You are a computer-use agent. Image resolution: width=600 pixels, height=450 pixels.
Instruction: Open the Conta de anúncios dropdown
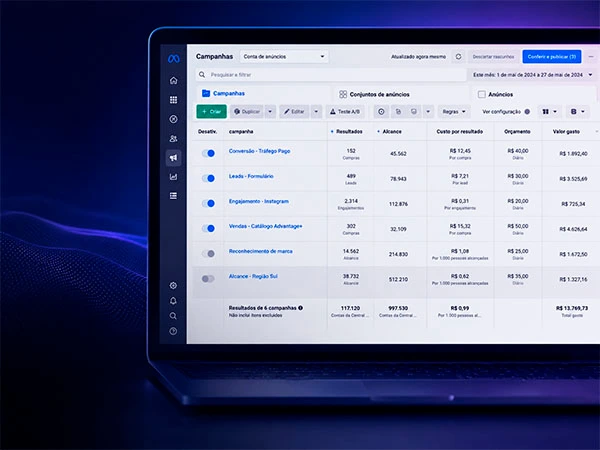pyautogui.click(x=284, y=57)
